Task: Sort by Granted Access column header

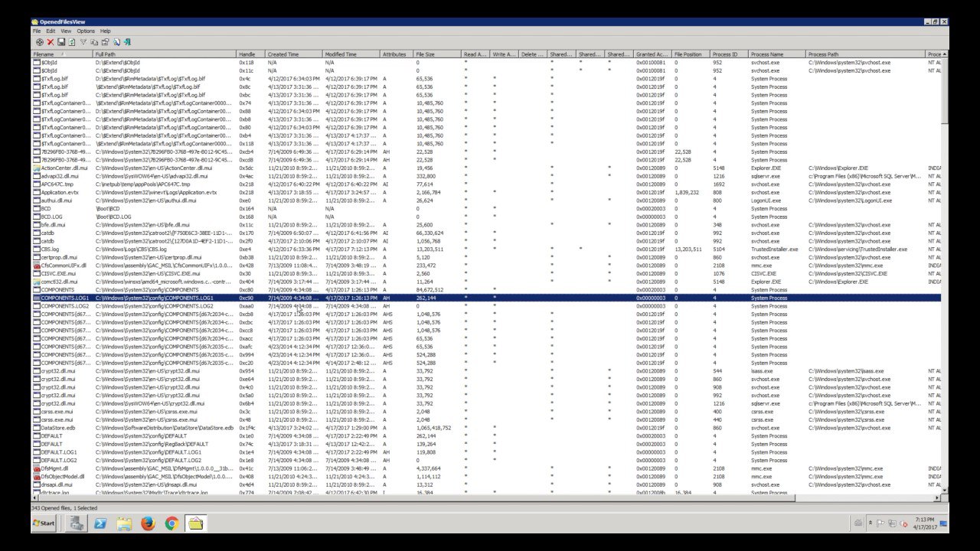Action: (652, 54)
